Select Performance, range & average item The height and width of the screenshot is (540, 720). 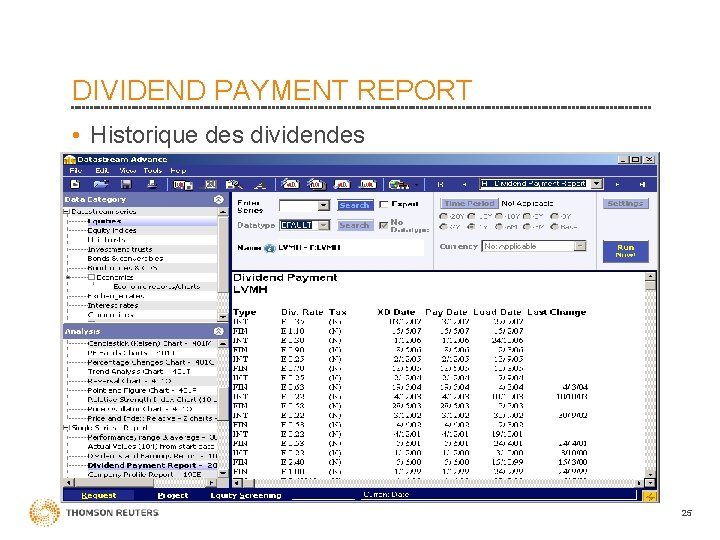pyautogui.click(x=152, y=437)
